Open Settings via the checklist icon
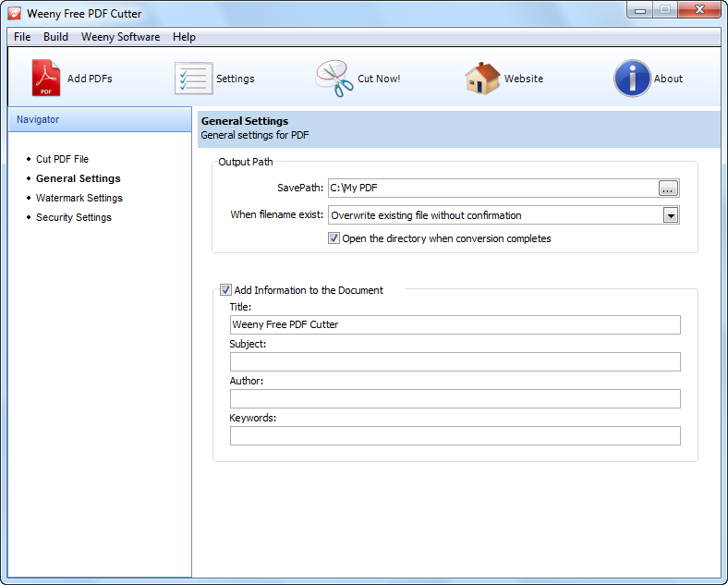This screenshot has height=585, width=728. (x=194, y=79)
